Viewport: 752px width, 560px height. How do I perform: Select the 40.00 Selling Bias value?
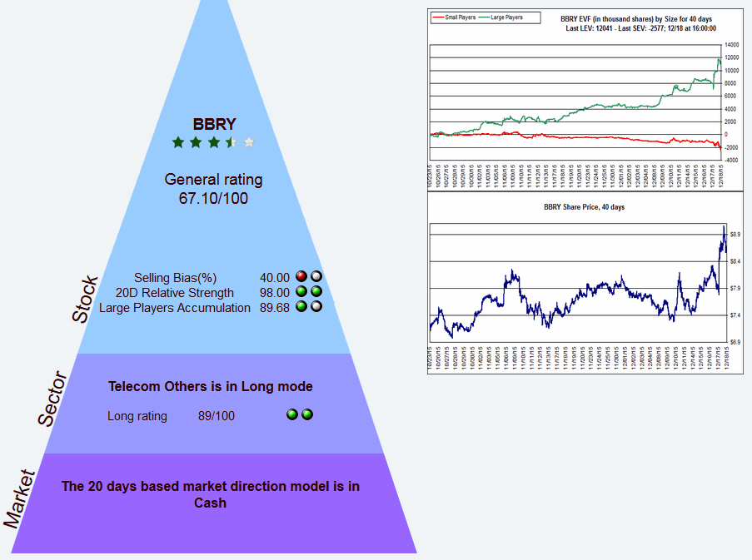click(x=275, y=278)
